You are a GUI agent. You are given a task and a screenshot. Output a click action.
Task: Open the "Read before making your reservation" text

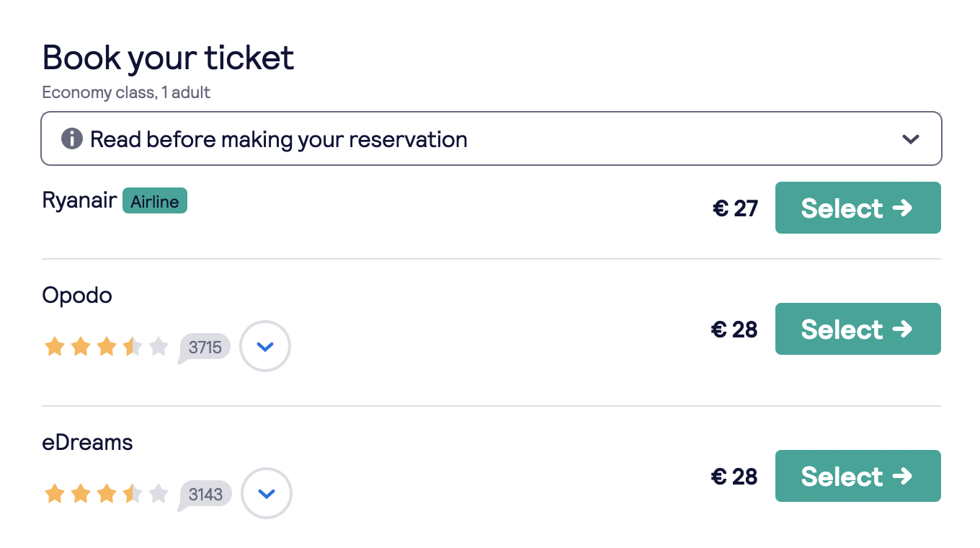[x=278, y=138]
